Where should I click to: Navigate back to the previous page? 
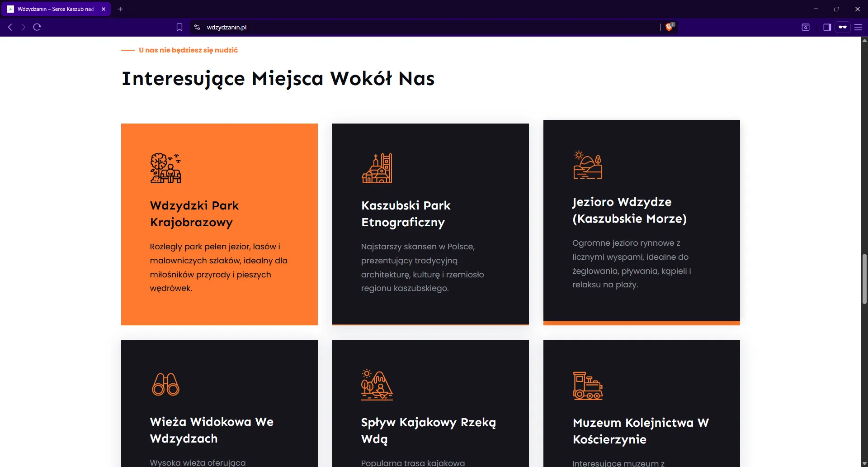click(9, 27)
